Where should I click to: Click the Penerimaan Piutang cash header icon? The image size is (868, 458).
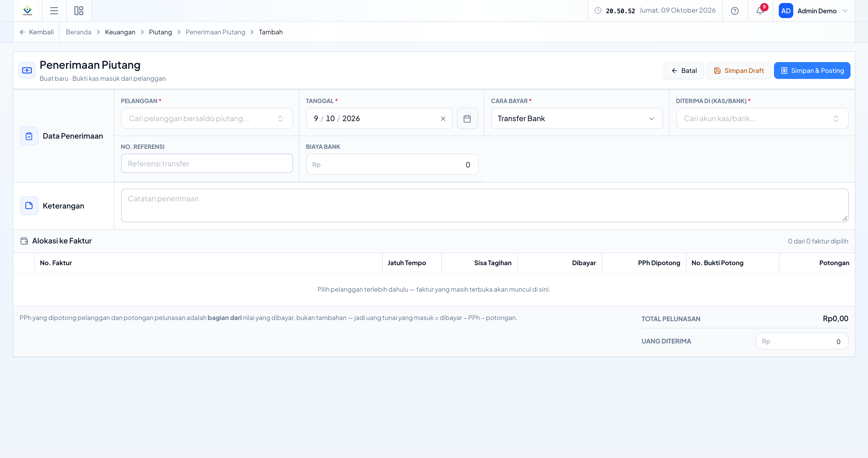coord(27,71)
